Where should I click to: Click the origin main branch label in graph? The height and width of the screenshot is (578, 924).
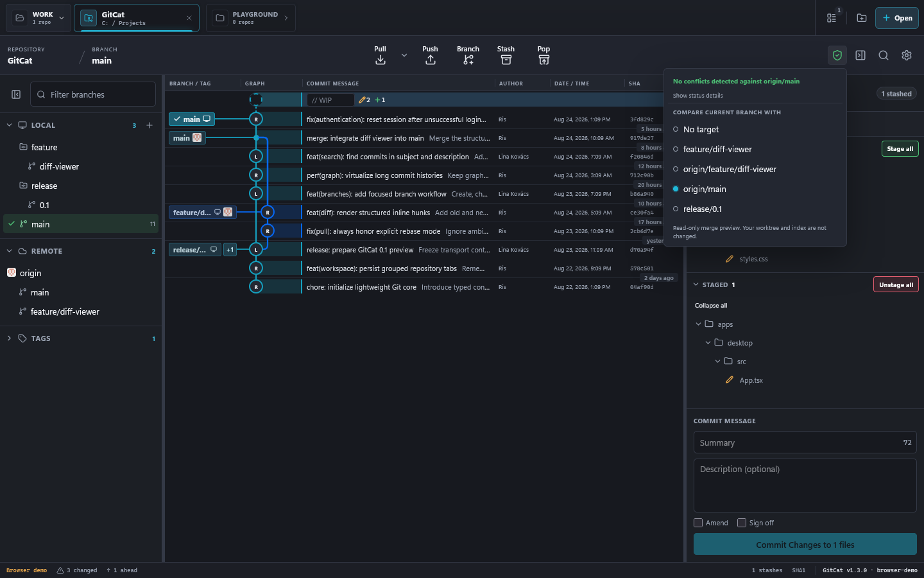click(x=187, y=138)
